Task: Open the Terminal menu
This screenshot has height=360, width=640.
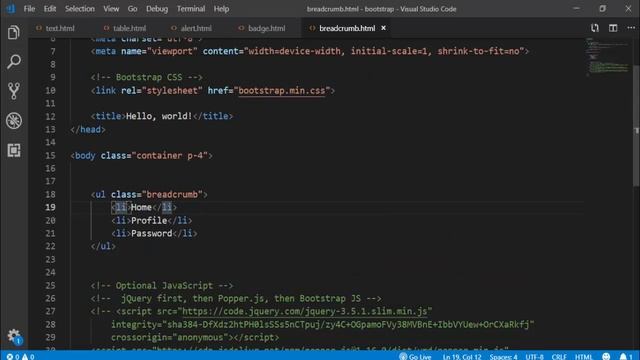Action: click(191, 9)
